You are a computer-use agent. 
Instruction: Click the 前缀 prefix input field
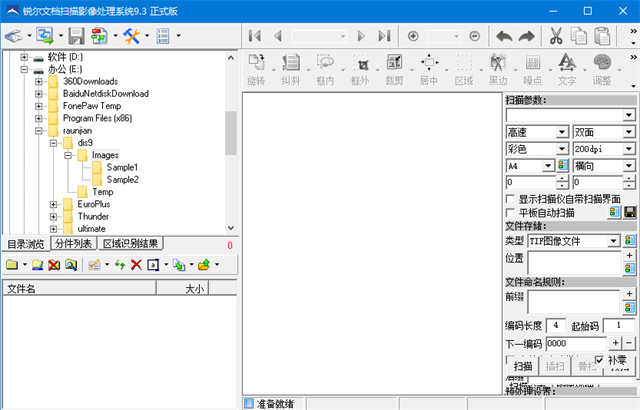[574, 301]
